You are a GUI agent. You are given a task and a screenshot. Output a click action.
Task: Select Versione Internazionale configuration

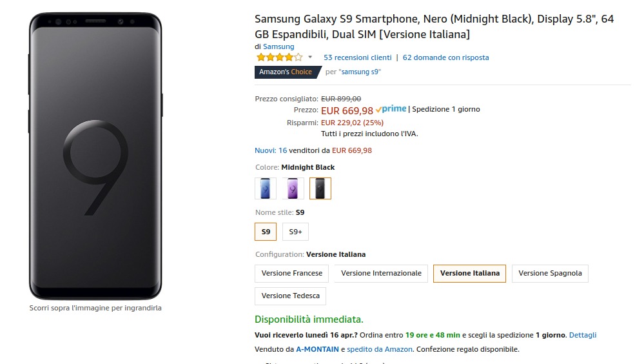point(381,273)
